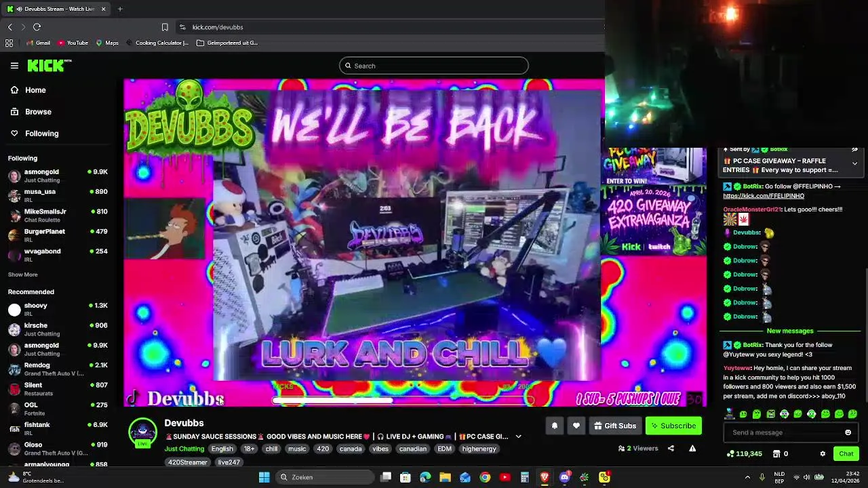Open the emoji picker in chat
Image resolution: width=868 pixels, height=488 pixels.
pyautogui.click(x=848, y=432)
